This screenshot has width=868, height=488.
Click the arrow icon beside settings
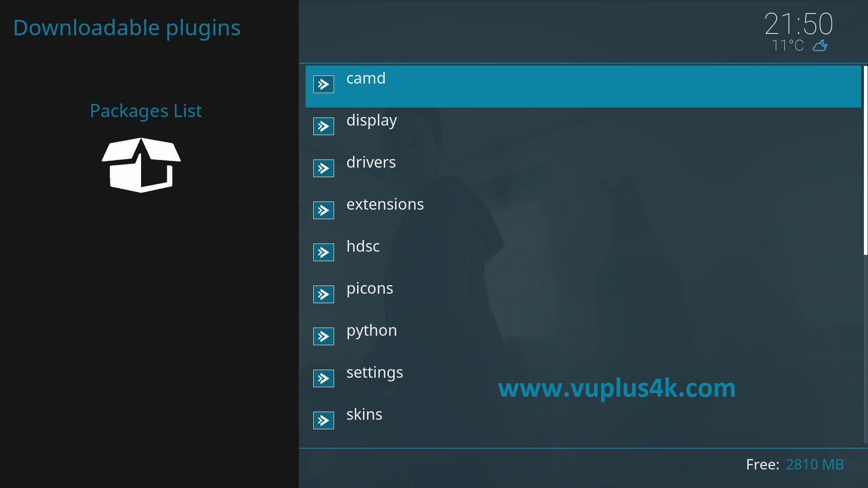324,379
